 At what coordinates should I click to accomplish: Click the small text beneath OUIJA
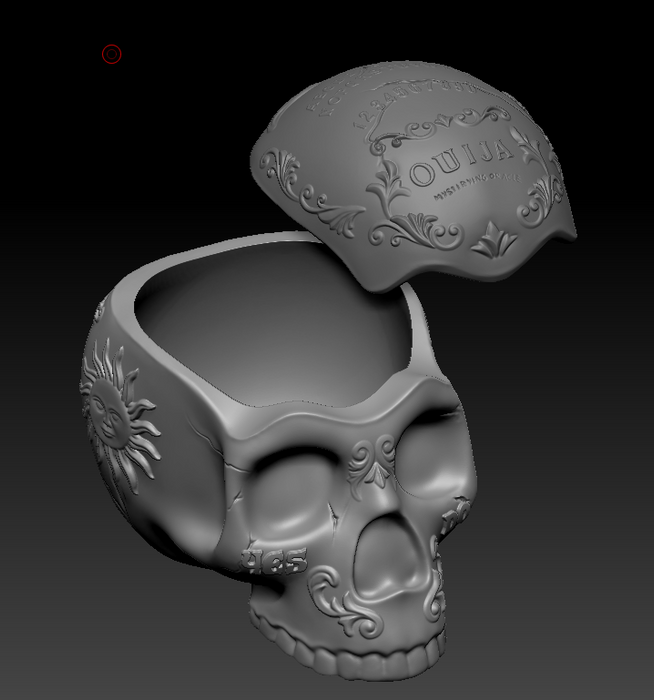tap(473, 188)
